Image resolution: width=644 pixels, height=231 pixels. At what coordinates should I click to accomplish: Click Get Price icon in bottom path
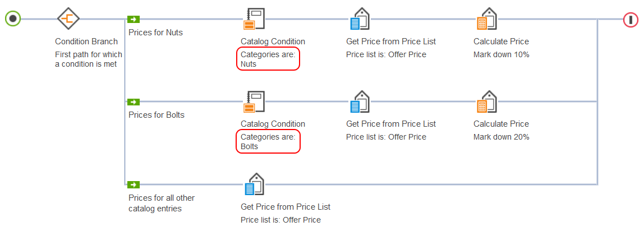tap(254, 184)
